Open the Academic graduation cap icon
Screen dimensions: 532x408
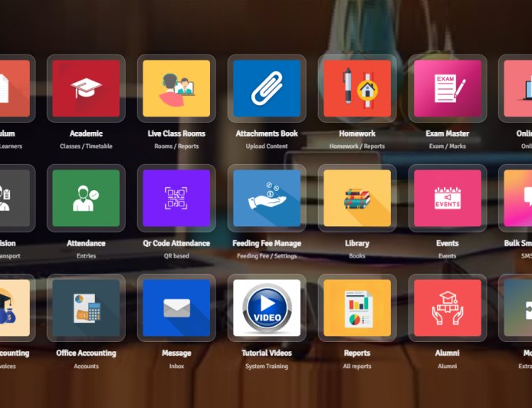click(86, 88)
